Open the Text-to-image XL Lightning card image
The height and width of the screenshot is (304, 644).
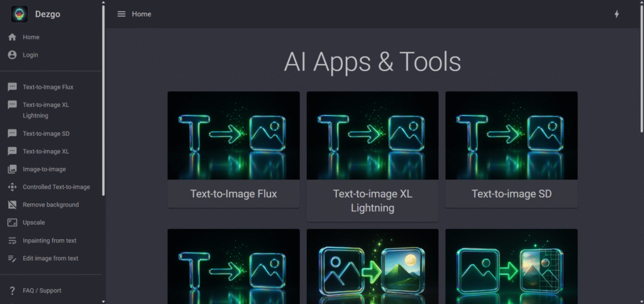[372, 135]
